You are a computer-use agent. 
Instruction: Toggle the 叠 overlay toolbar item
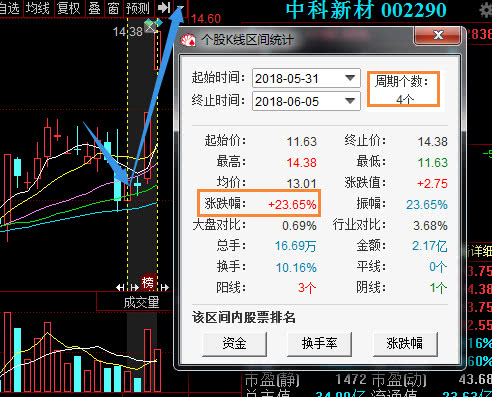coord(94,8)
